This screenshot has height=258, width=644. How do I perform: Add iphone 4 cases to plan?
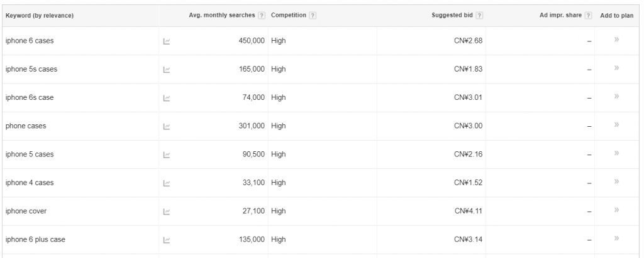coord(616,183)
